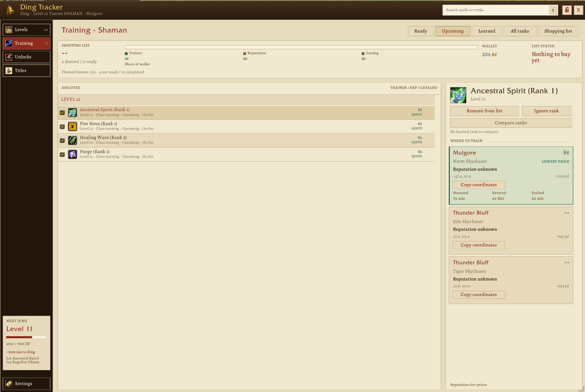This screenshot has width=585, height=392.
Task: Select the Upcoming tab
Action: (x=453, y=31)
